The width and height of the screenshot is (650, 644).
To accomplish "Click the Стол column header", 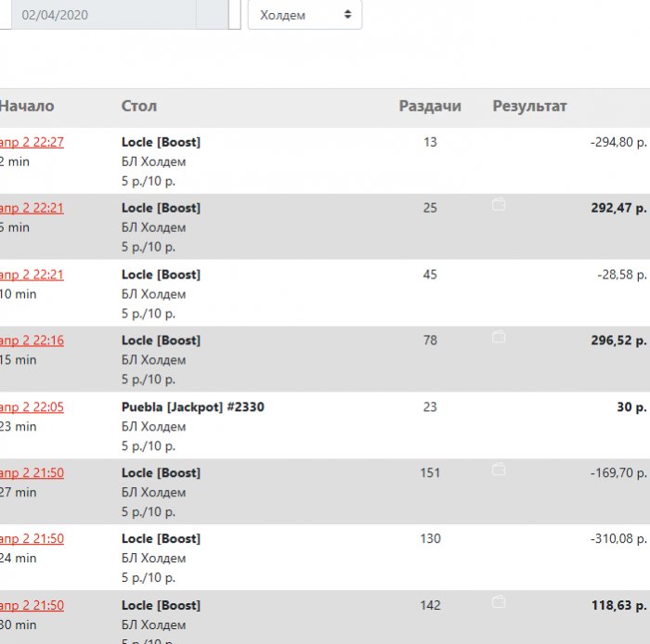I will [139, 106].
